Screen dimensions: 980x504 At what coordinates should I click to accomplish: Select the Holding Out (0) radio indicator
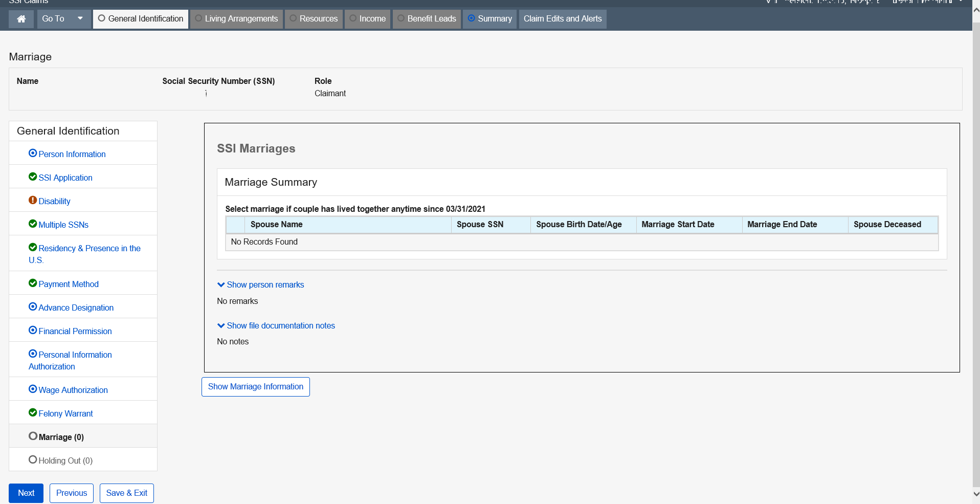tap(33, 460)
